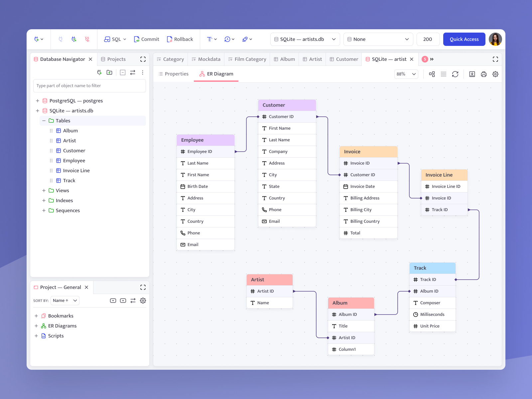Toggle the grid view icon on the diagram toolbar
Image resolution: width=532 pixels, height=399 pixels.
coord(443,74)
